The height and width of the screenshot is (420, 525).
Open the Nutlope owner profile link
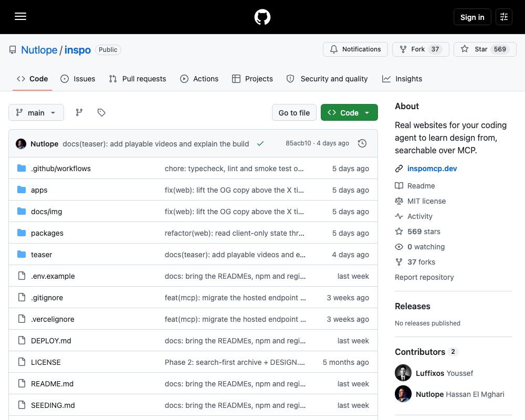[39, 50]
